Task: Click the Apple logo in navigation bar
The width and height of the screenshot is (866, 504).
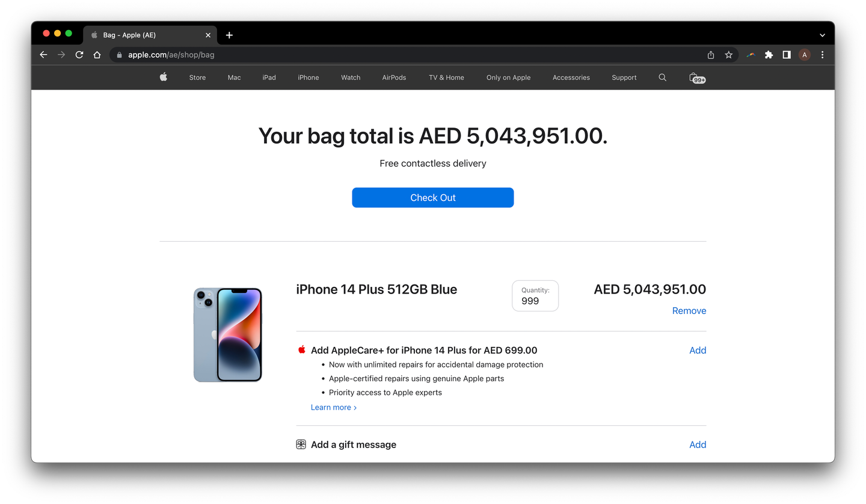Action: tap(163, 77)
